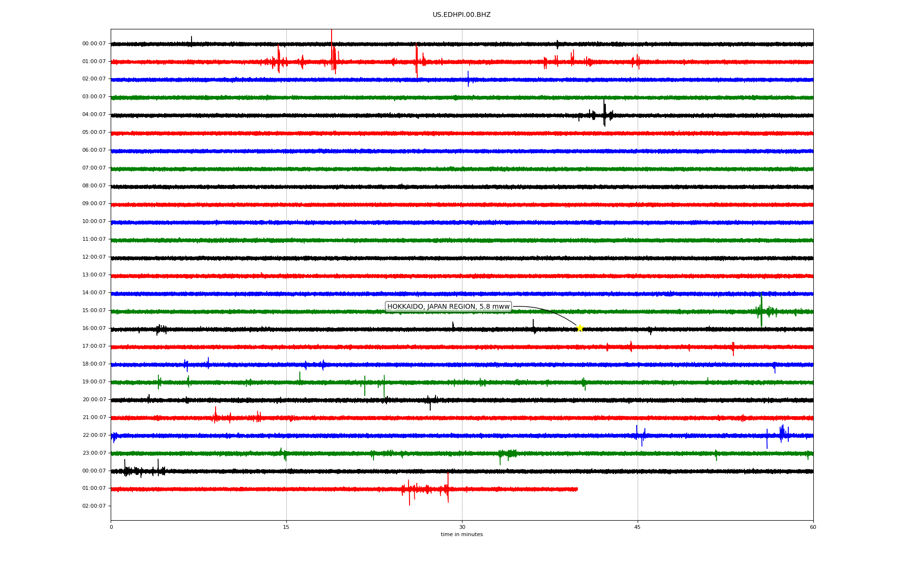The height and width of the screenshot is (578, 924).
Task: Click the 16:00:07 time axis label
Action: point(94,328)
